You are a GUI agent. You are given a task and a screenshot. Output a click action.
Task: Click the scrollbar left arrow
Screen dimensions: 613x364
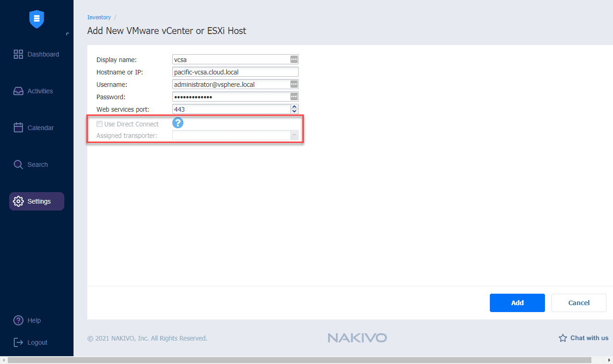(x=3, y=360)
